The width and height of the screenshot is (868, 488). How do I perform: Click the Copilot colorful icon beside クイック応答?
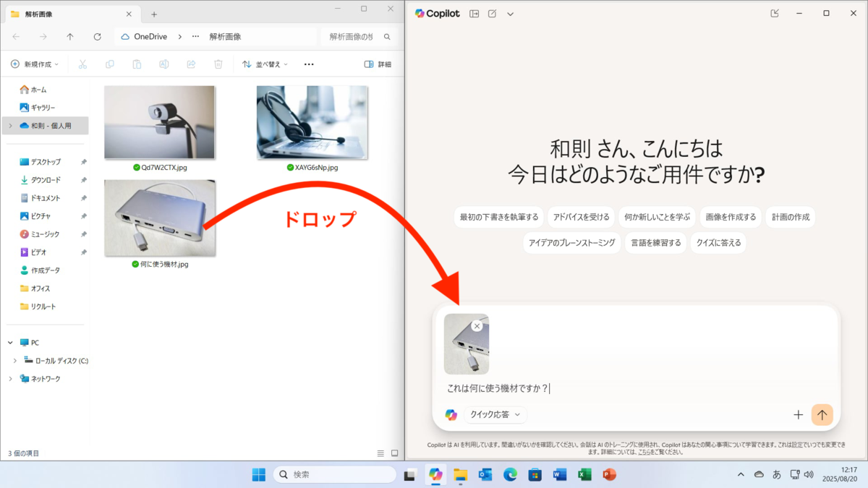coord(451,414)
